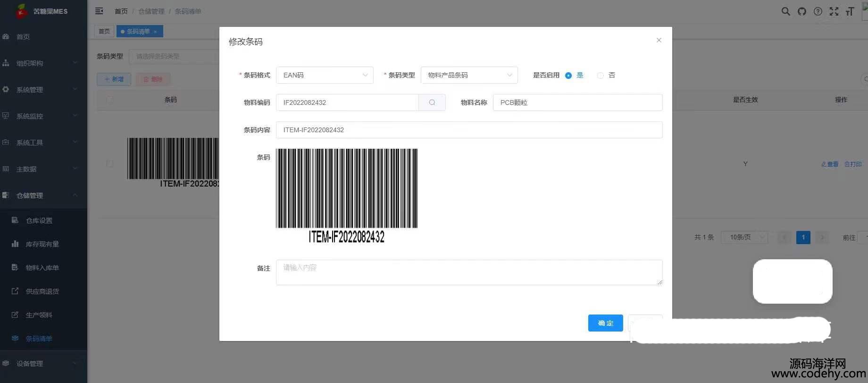Go to page 1 in pagination

click(803, 237)
